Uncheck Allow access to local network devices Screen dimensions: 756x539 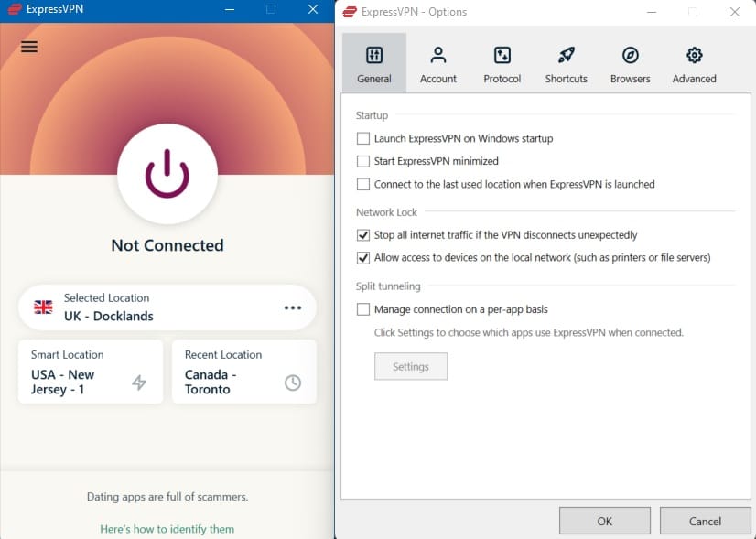363,258
